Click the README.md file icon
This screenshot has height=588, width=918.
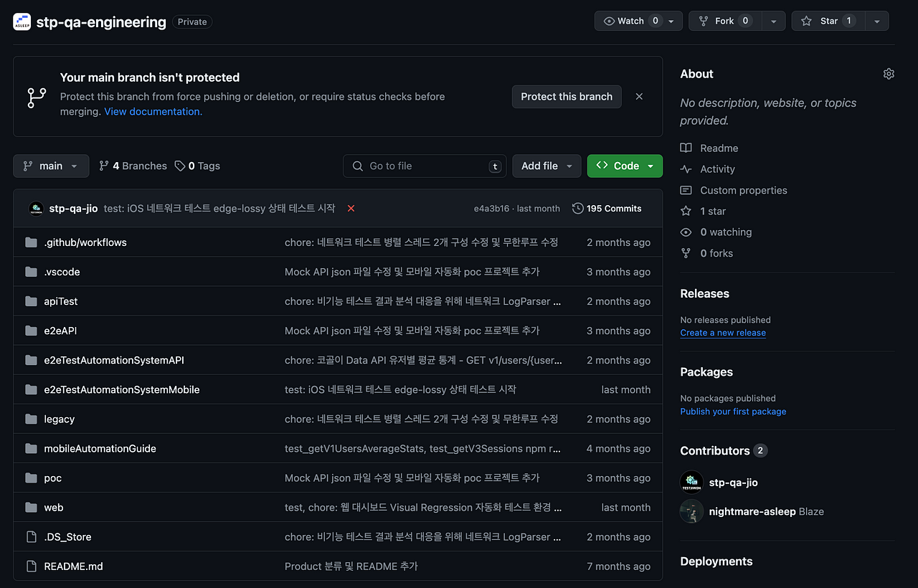point(31,566)
